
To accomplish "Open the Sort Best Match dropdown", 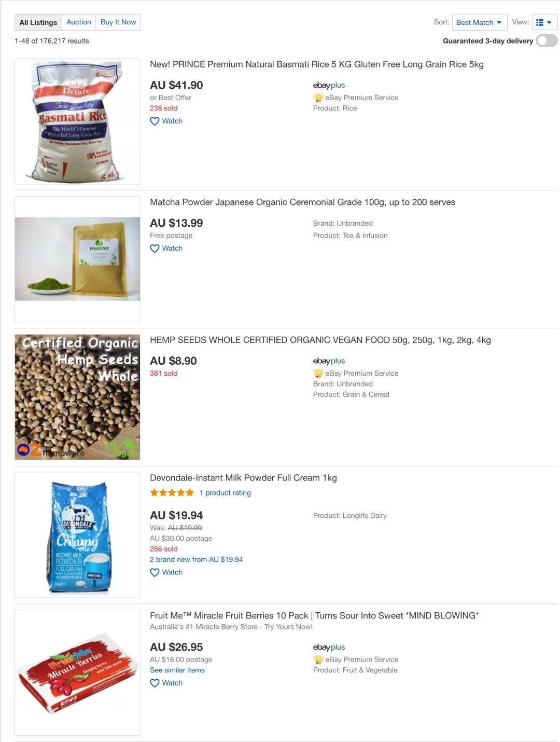I will (x=480, y=22).
